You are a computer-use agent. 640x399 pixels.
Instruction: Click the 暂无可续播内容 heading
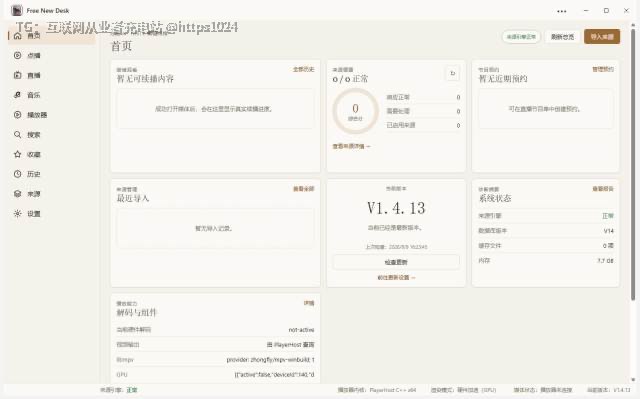[x=145, y=79]
